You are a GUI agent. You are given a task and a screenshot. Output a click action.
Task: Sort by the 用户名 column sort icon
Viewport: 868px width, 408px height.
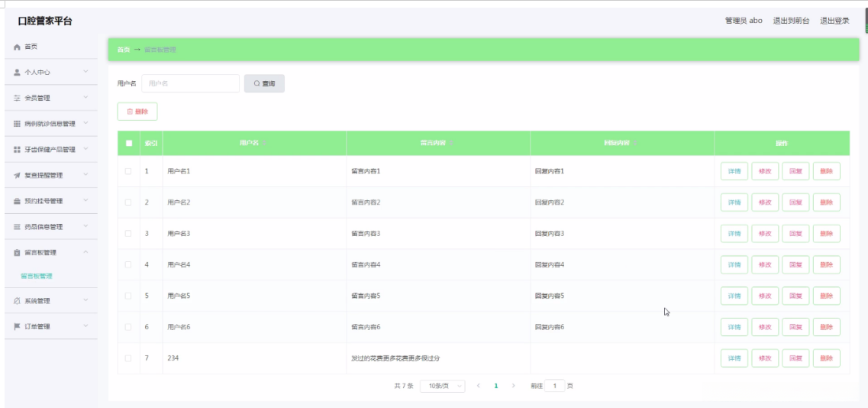point(265,143)
